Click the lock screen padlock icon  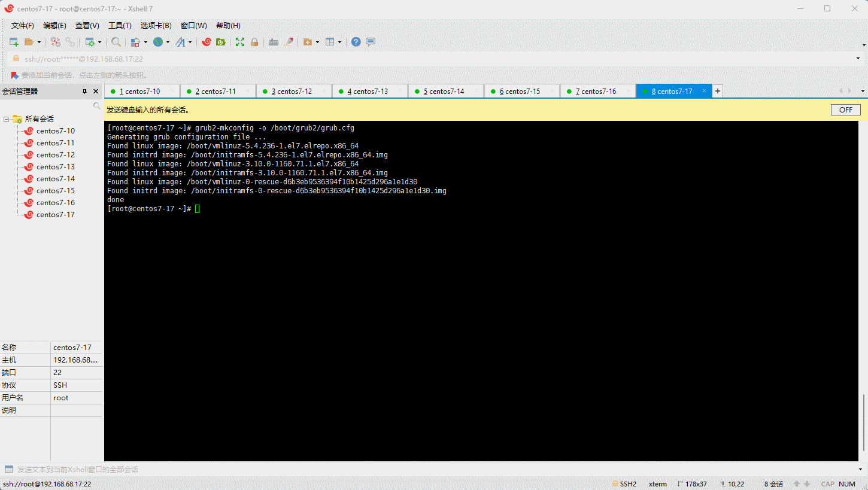254,42
